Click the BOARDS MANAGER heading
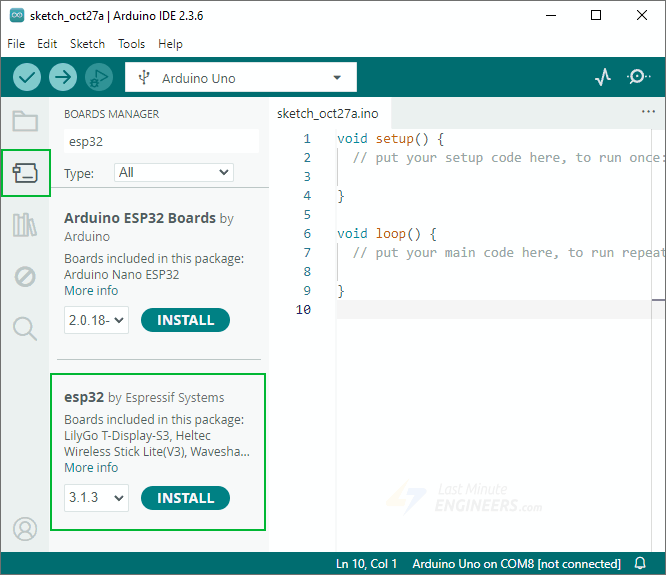 [111, 114]
